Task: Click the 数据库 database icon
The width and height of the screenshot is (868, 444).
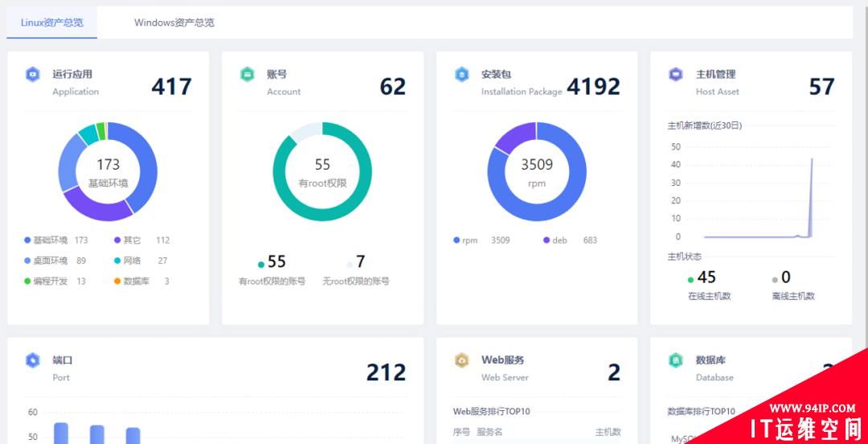Action: pyautogui.click(x=676, y=360)
